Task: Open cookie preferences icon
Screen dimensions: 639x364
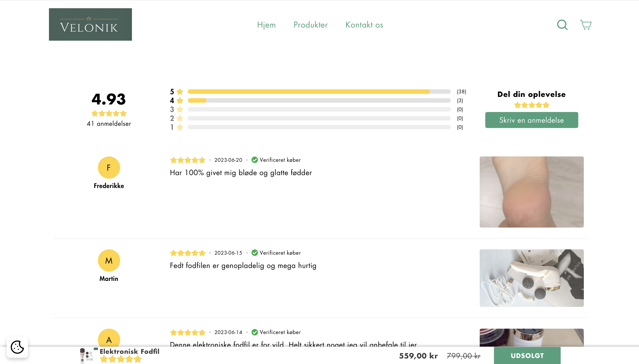Action: click(x=17, y=347)
